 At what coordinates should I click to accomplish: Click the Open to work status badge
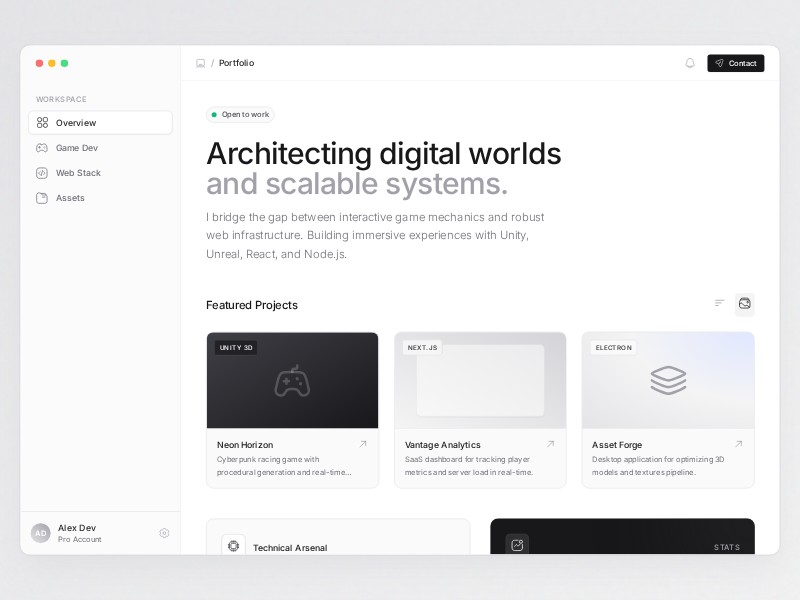coord(240,115)
